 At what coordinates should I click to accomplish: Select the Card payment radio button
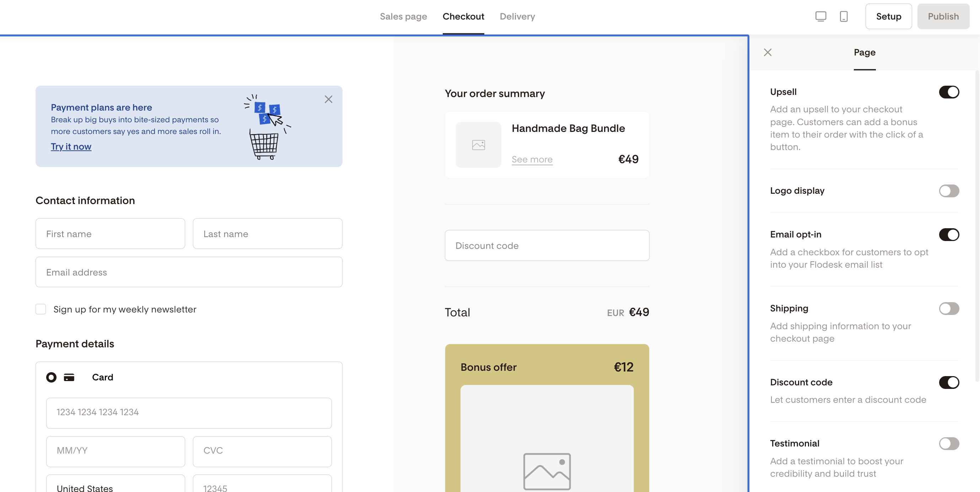click(52, 377)
